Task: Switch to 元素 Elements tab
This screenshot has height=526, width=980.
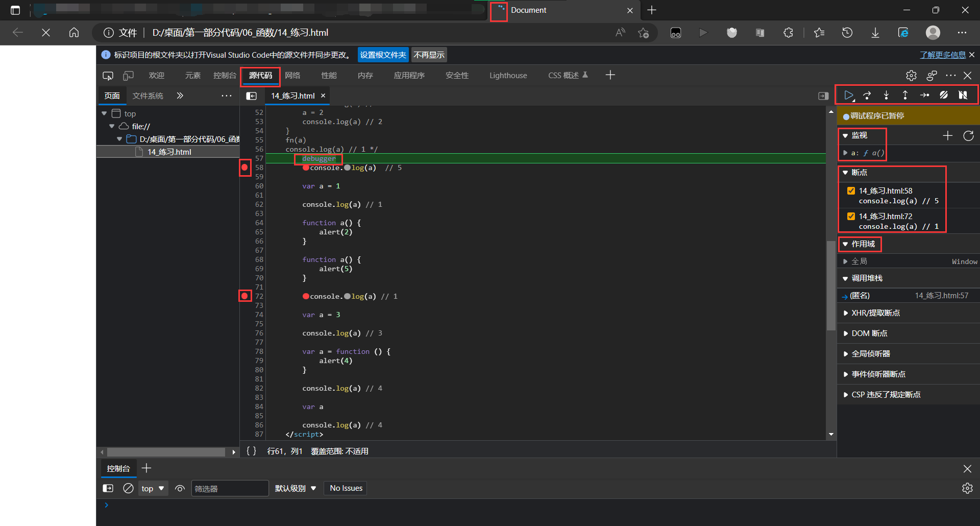Action: coord(192,76)
